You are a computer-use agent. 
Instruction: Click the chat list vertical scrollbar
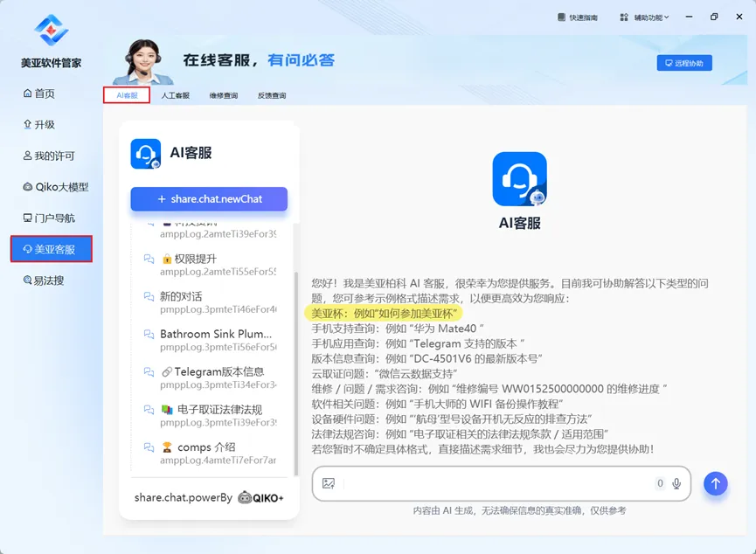[x=295, y=350]
